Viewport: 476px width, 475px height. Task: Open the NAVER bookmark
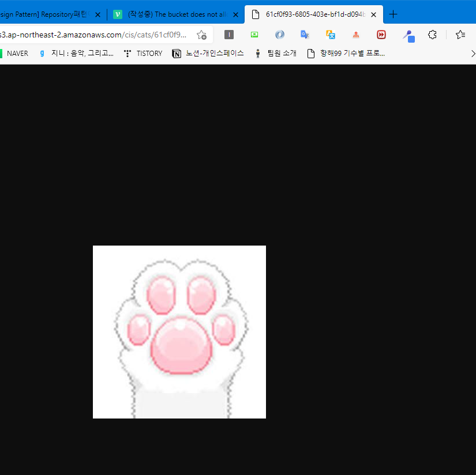pos(14,54)
